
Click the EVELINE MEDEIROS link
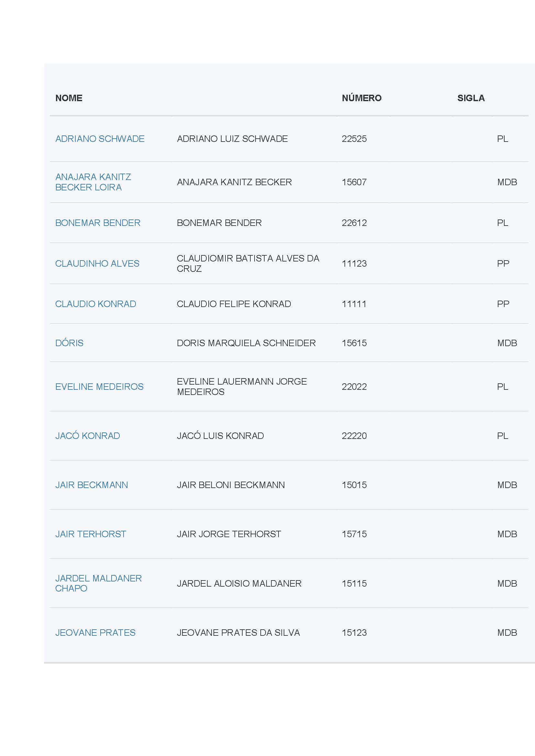tap(100, 387)
